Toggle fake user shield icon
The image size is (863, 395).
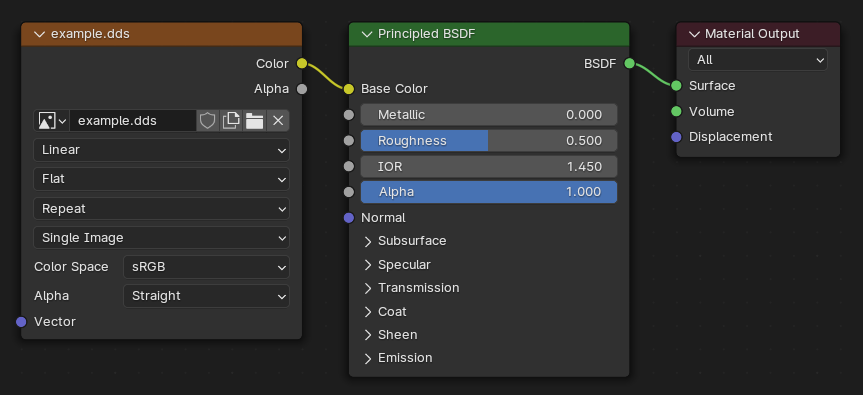point(207,120)
